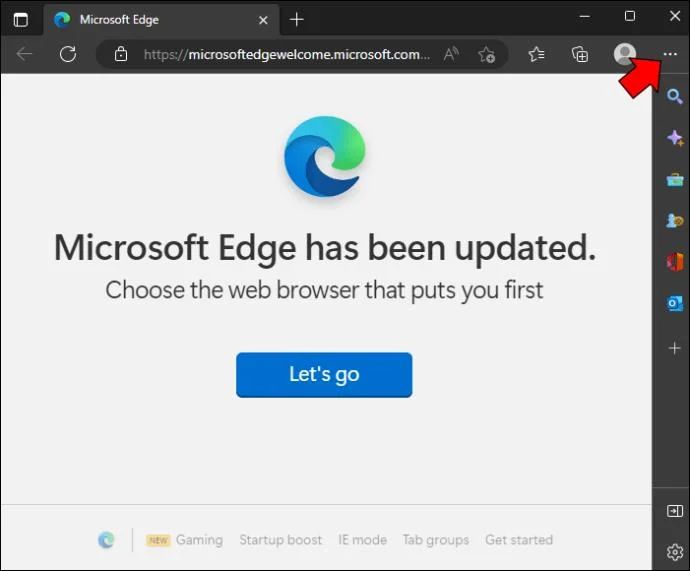The height and width of the screenshot is (571, 690).
Task: View site information lock icon
Action: coord(121,54)
